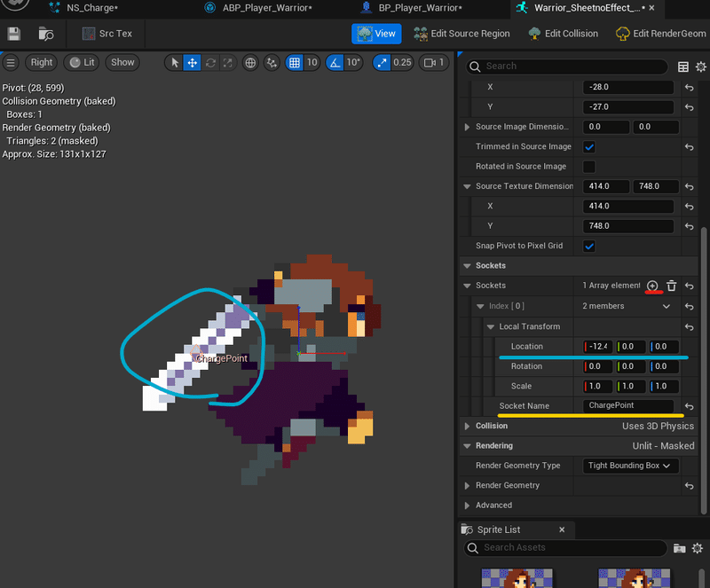Image resolution: width=710 pixels, height=588 pixels.
Task: Switch to Edit Collision mode
Action: (563, 33)
